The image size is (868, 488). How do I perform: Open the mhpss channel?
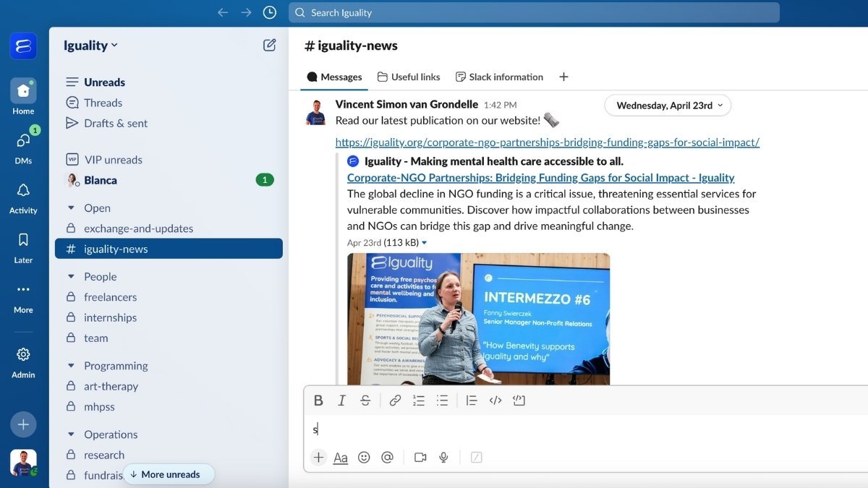point(169,406)
